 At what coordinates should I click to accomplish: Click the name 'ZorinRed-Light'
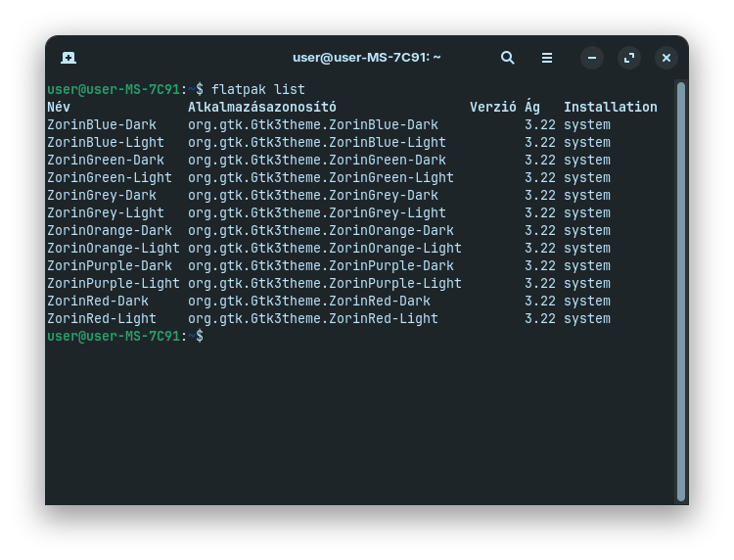click(102, 318)
